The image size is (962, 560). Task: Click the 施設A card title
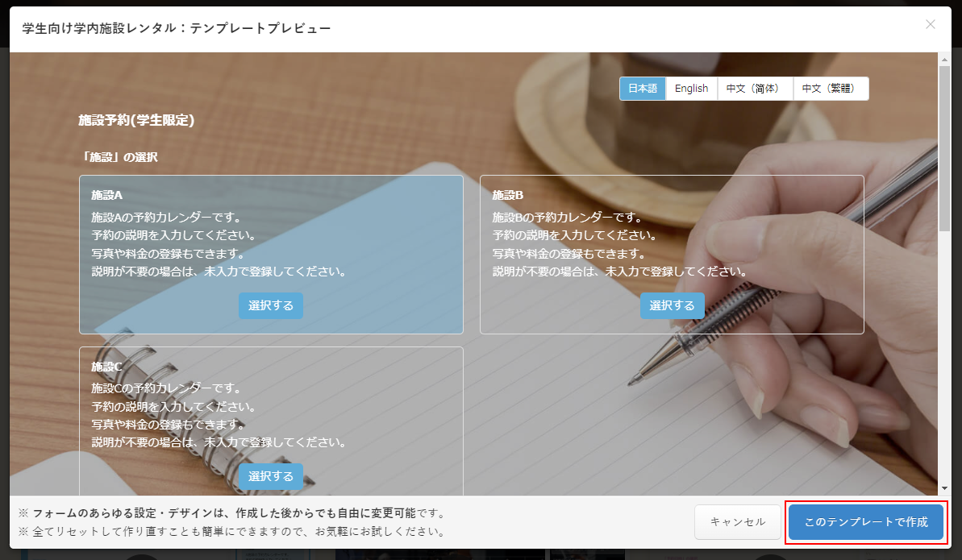pyautogui.click(x=106, y=195)
